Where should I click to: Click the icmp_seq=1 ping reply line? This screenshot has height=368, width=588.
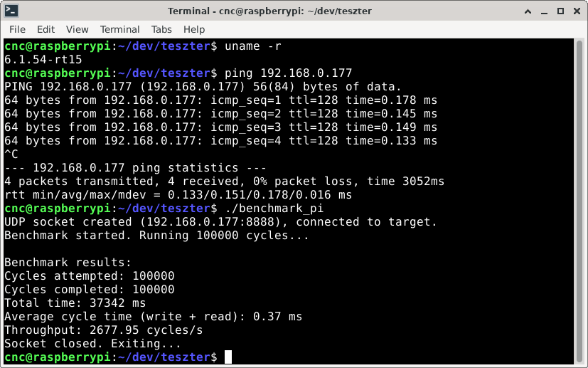pyautogui.click(x=220, y=100)
